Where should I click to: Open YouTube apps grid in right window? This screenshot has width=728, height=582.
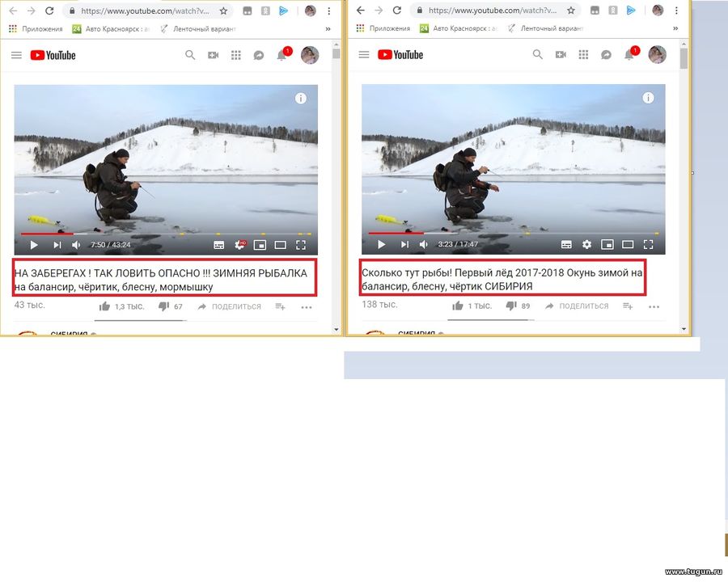pos(583,55)
